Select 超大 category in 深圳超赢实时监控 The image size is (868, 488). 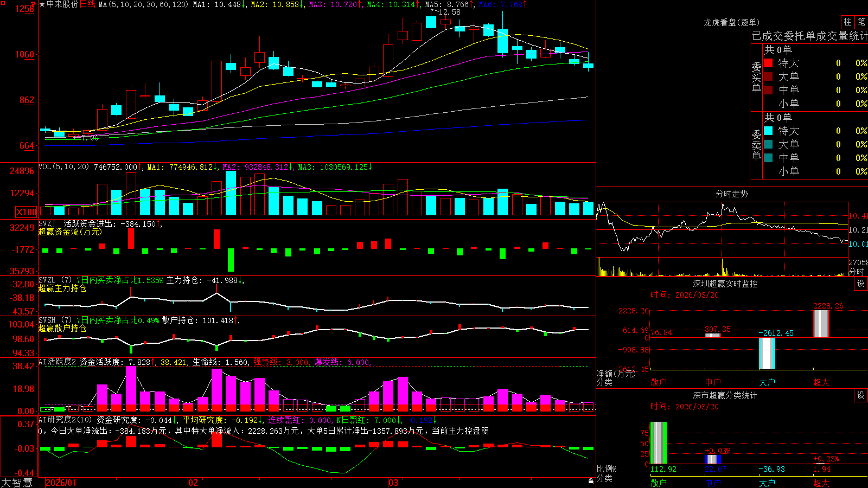pos(821,382)
